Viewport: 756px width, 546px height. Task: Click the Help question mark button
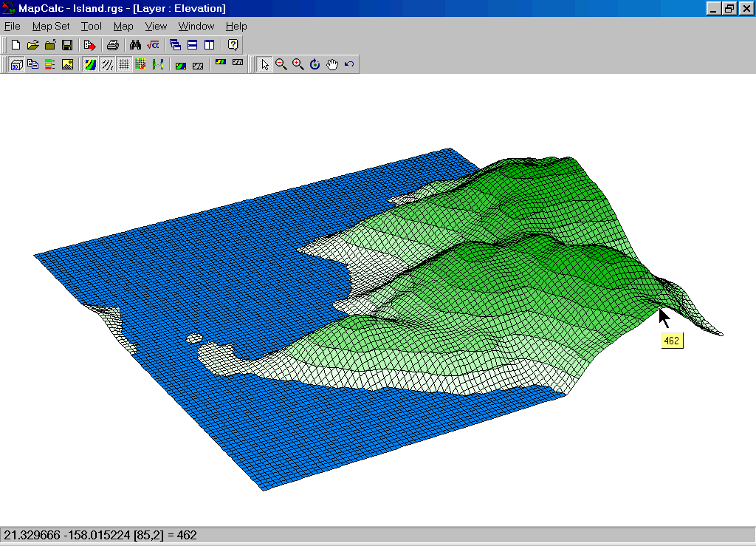233,45
